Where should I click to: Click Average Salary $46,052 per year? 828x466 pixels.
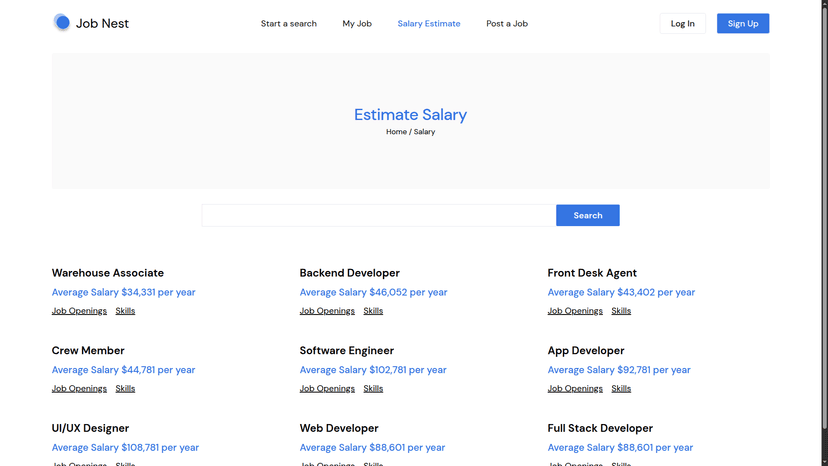click(x=373, y=292)
